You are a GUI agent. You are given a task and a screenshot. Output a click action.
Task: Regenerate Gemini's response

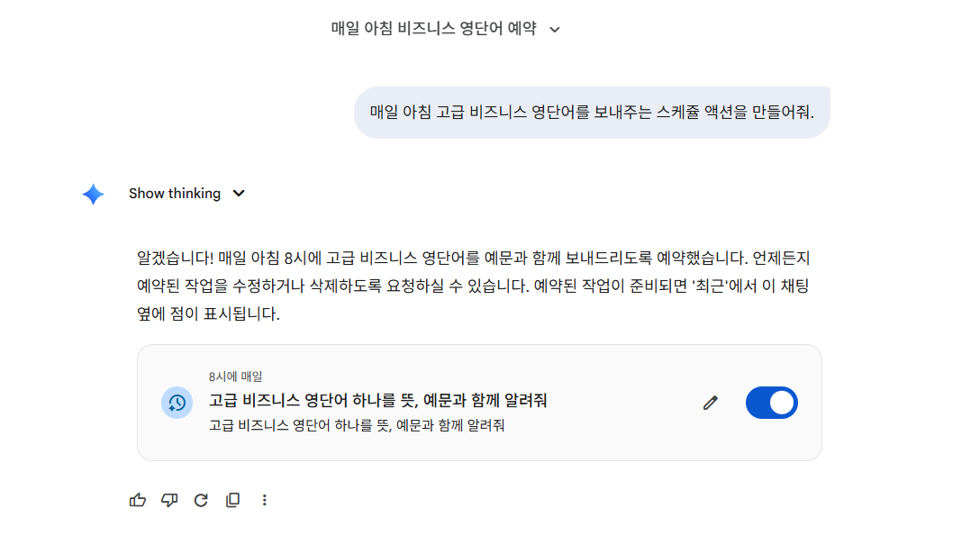click(x=200, y=500)
